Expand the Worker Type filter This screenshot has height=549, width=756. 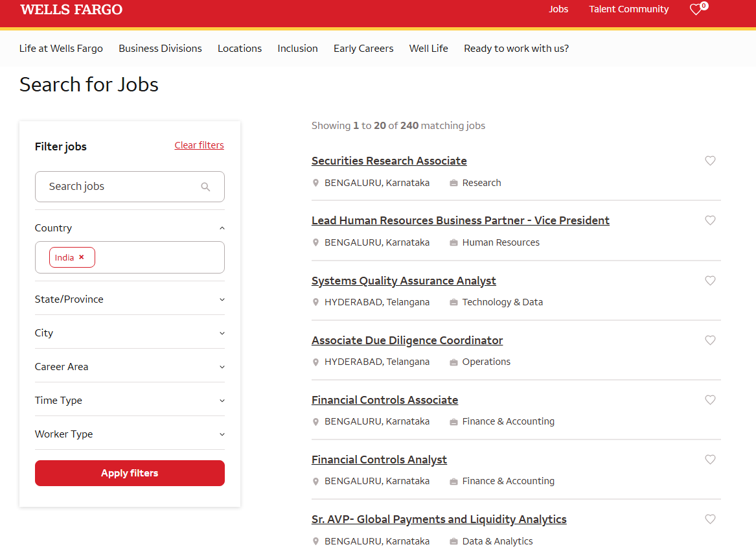[x=130, y=434]
